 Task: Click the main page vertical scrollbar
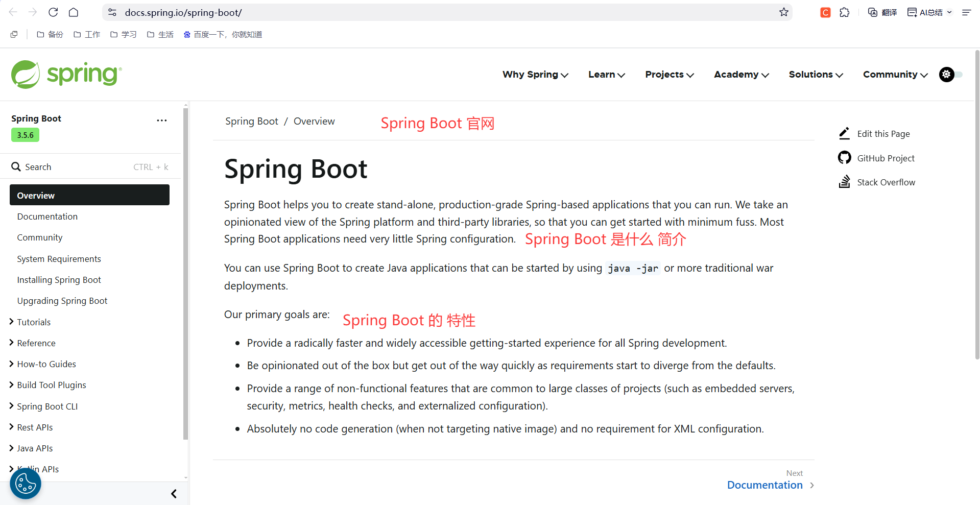[977, 204]
